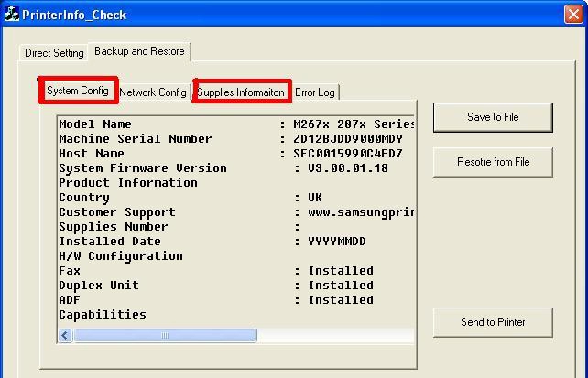This screenshot has height=378, width=588.
Task: Click the Machine Serial Number value
Action: coord(347,139)
